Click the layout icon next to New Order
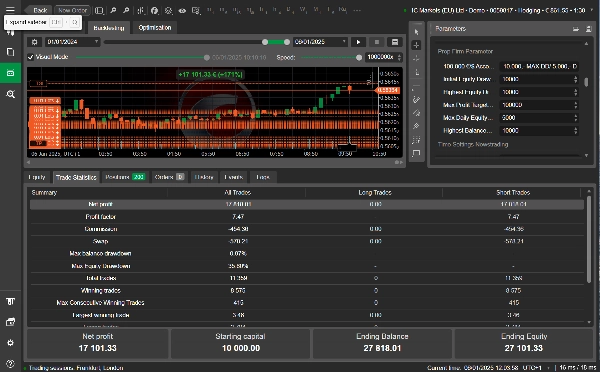 click(x=99, y=10)
